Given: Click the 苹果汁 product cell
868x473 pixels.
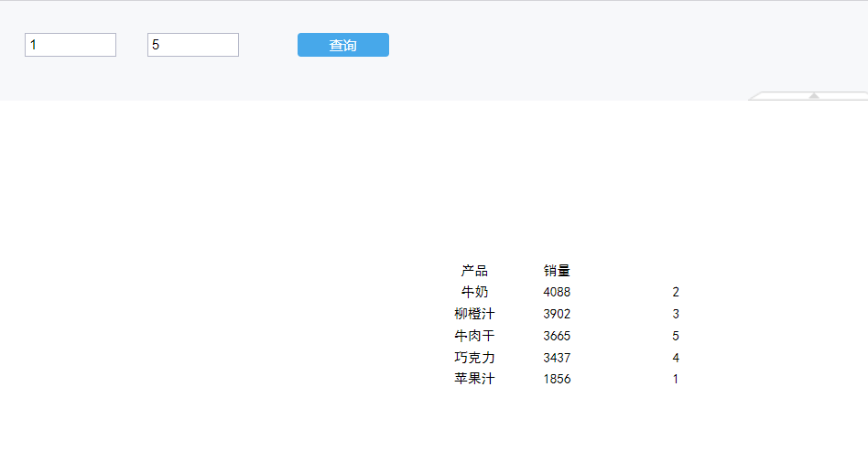Looking at the screenshot, I should (x=474, y=379).
